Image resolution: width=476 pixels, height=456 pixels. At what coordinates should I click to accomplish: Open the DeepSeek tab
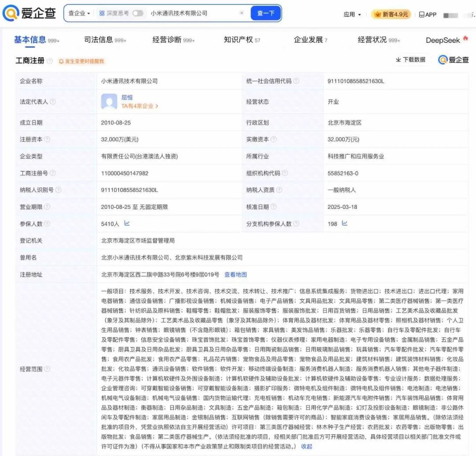[x=446, y=40]
